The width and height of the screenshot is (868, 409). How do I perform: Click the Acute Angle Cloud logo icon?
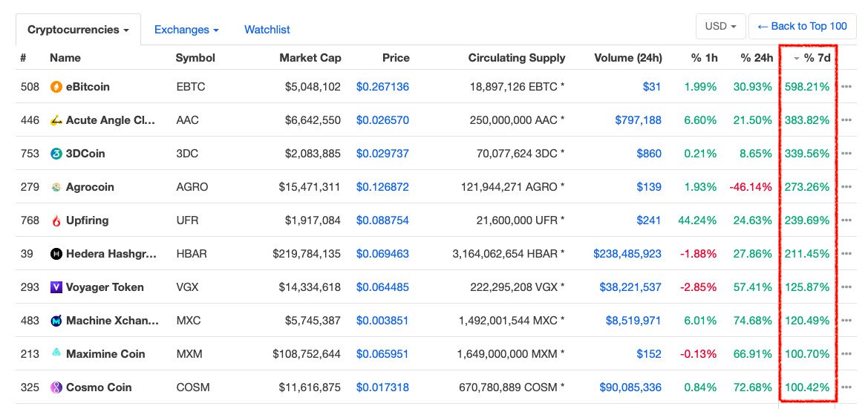point(56,120)
